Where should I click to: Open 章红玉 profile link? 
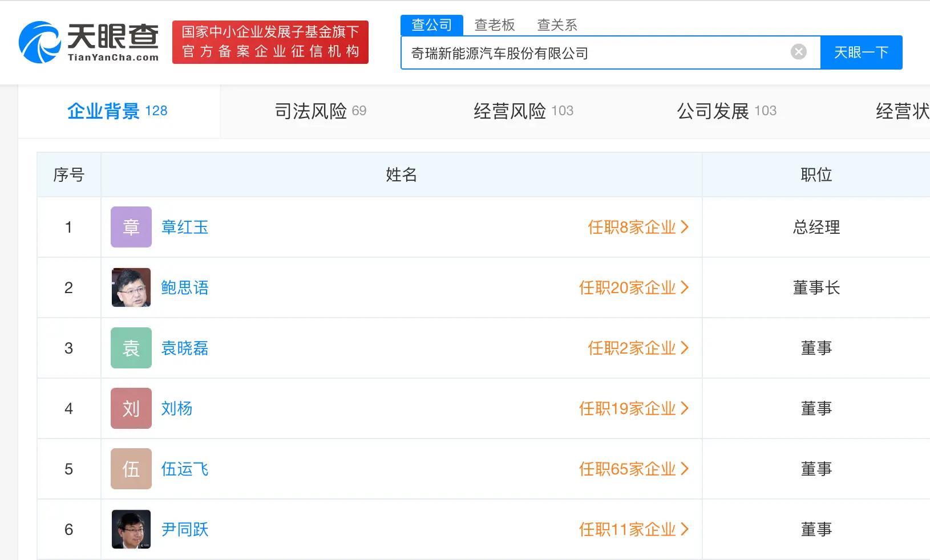coord(185,228)
